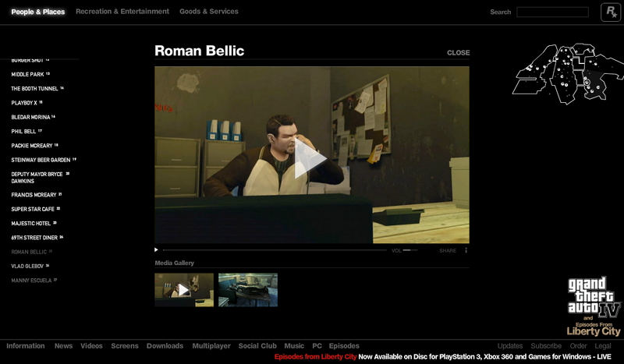Viewport: 624px width, 364px height.
Task: Select Super Star Cafe entry
Action: click(x=35, y=209)
